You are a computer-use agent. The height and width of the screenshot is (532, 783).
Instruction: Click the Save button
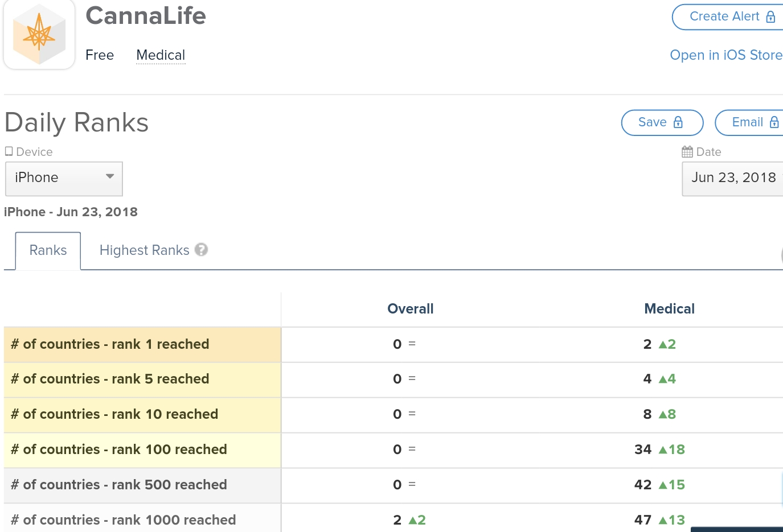[x=662, y=122]
